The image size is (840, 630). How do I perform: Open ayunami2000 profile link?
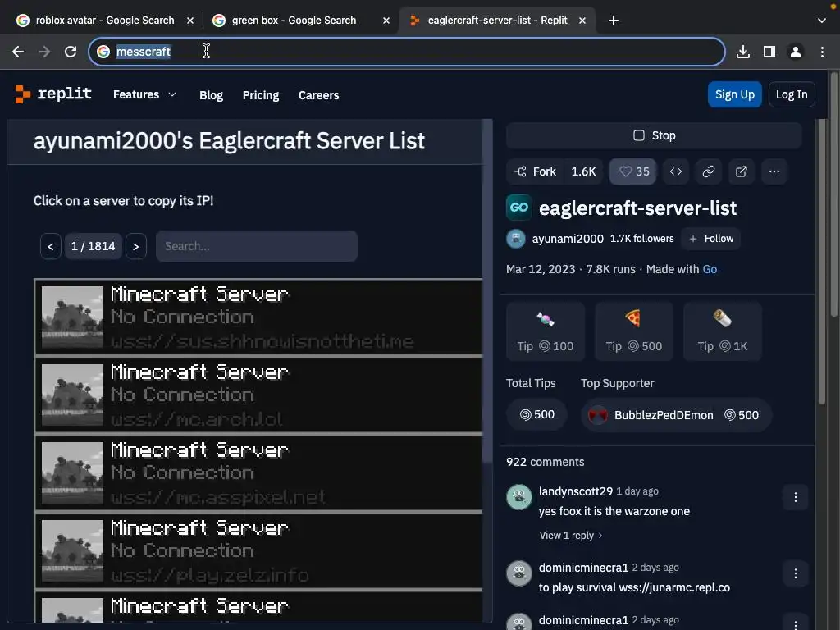(x=568, y=239)
